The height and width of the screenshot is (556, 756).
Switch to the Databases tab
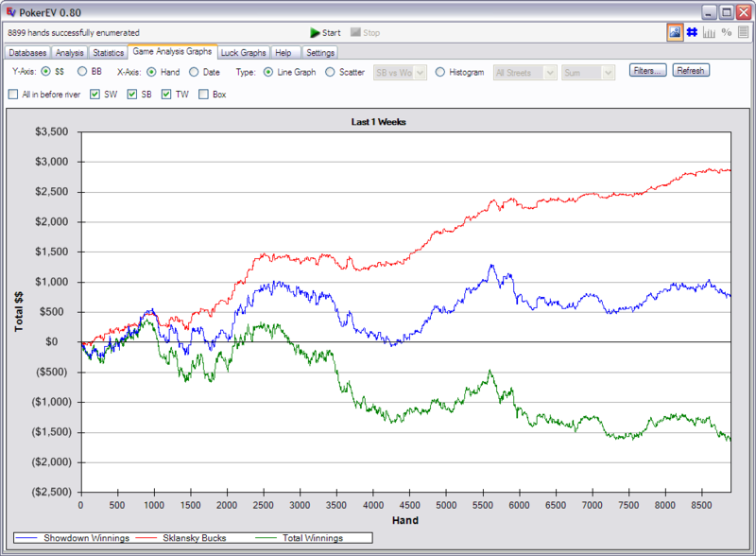(x=27, y=53)
